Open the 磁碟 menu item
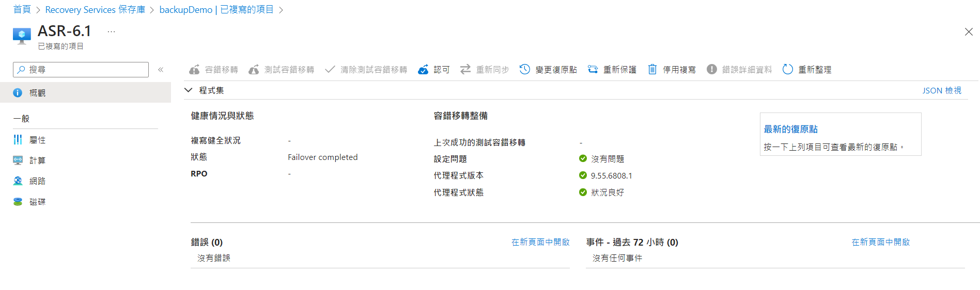Screen dimensions: 980x290 click(85, 202)
